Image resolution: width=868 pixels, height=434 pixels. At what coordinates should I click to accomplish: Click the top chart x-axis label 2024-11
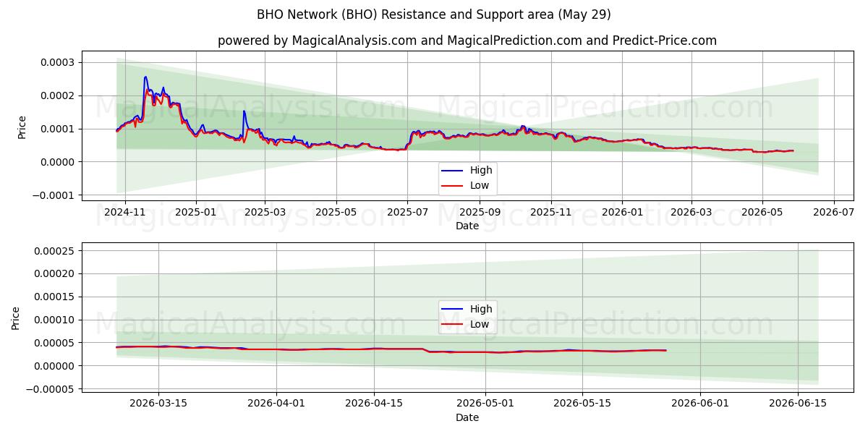[x=125, y=213]
